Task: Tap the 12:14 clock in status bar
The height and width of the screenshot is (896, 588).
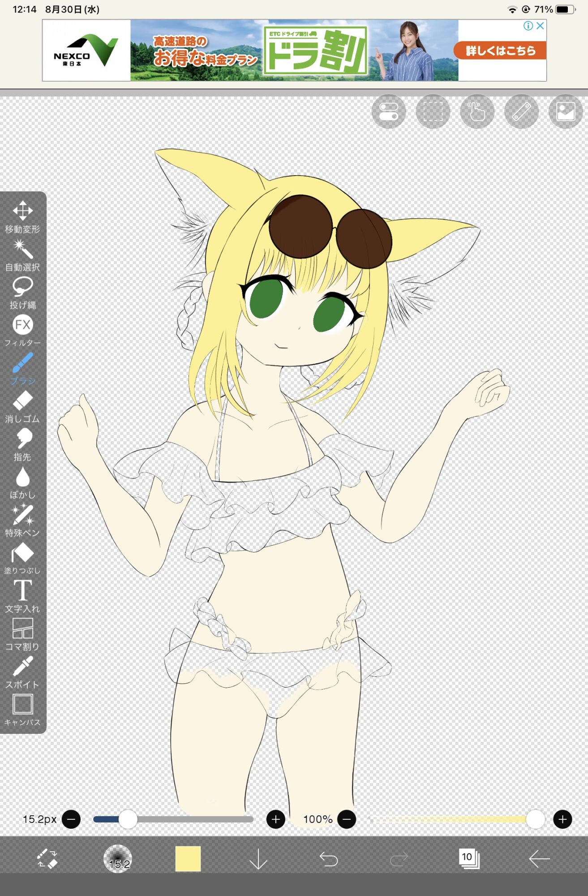Action: [x=25, y=9]
